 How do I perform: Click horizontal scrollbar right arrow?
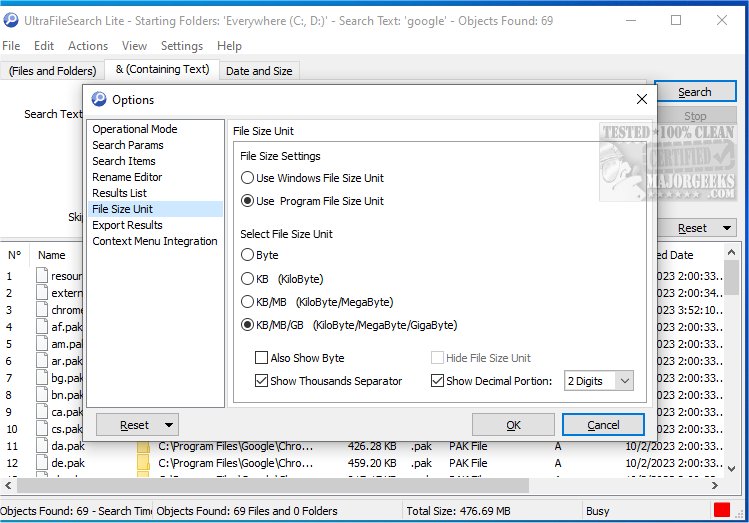point(715,485)
